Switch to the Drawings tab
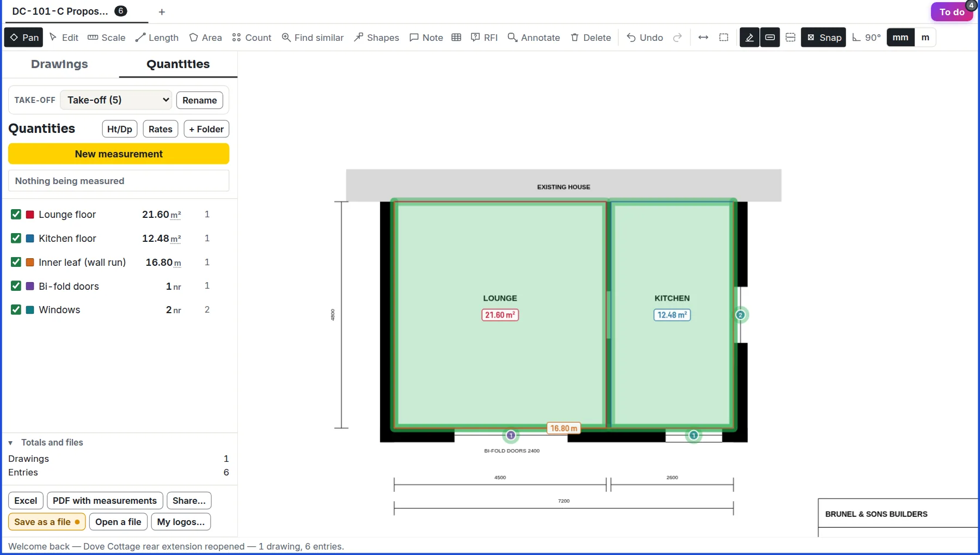Viewport: 980px width, 555px height. 59,64
